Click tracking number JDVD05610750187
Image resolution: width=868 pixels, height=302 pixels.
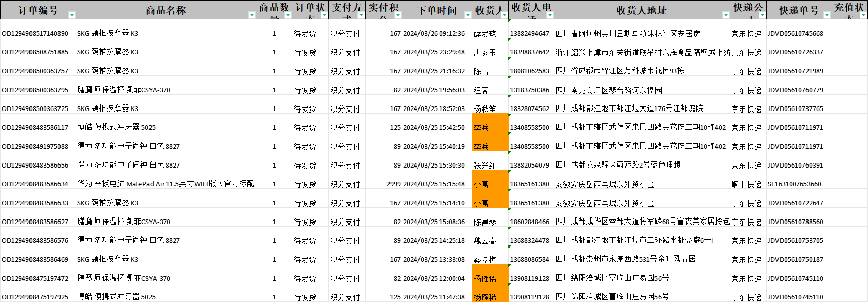[x=795, y=260]
